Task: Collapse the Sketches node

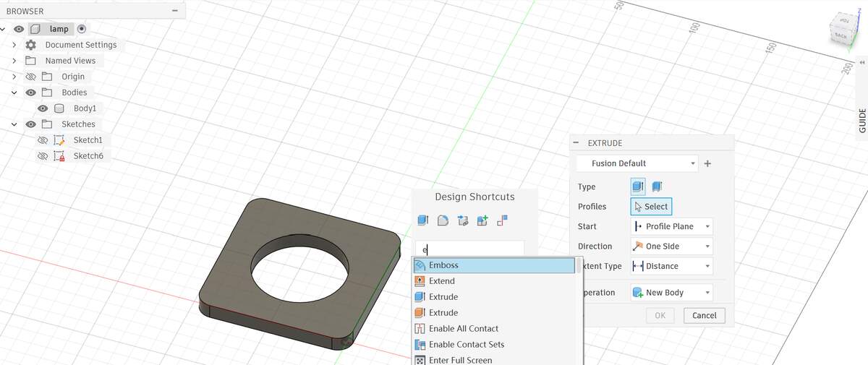Action: click(14, 124)
